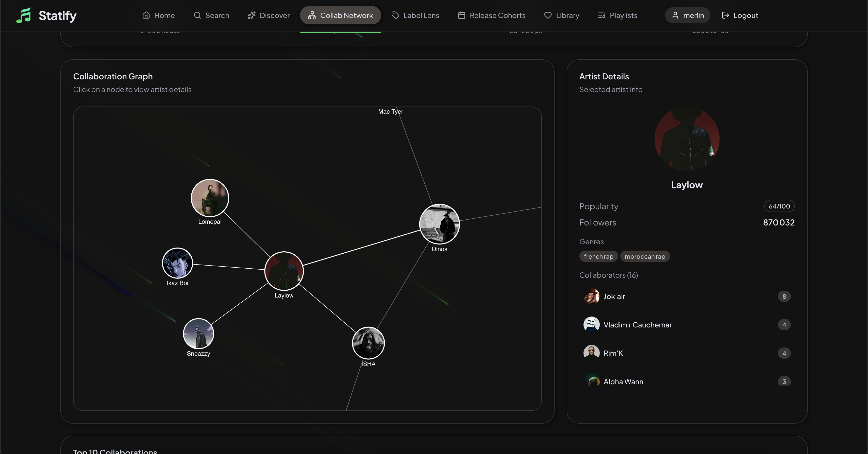This screenshot has height=454, width=868.
Task: Select the moroccan rap genre chip
Action: (x=645, y=256)
